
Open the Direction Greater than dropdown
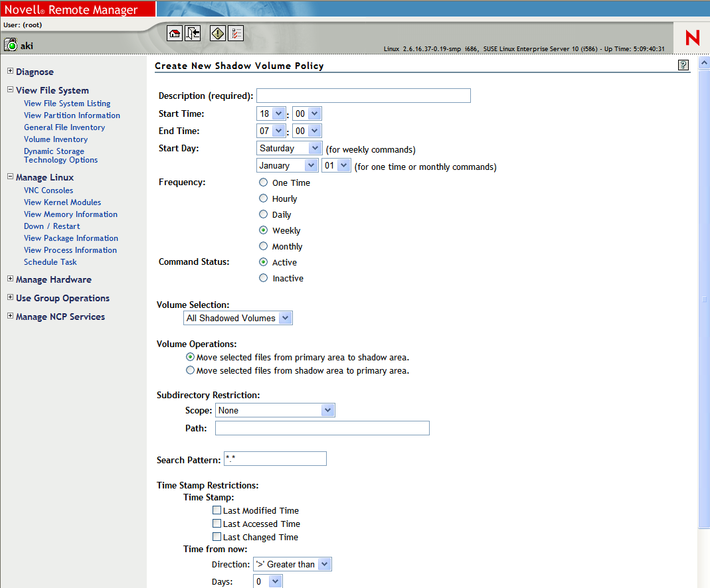(292, 564)
